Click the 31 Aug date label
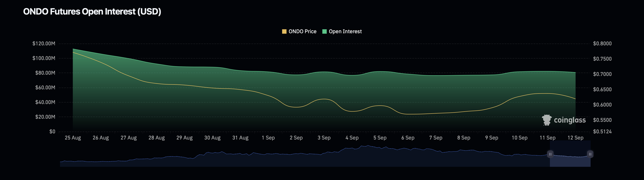The image size is (644, 180). point(240,138)
